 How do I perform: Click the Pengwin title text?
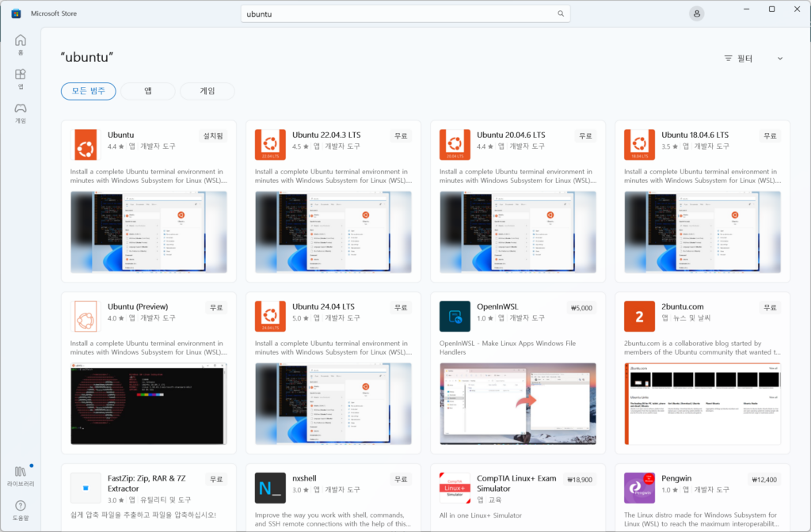[x=676, y=478]
